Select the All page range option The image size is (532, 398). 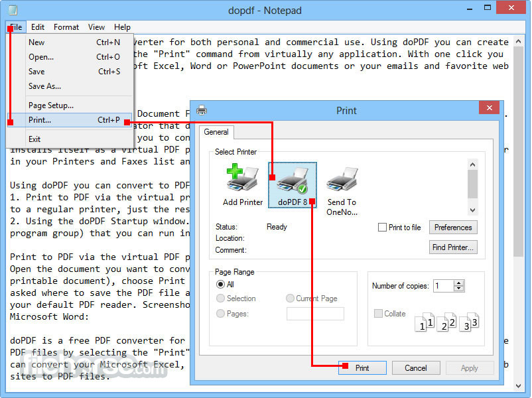pos(220,284)
